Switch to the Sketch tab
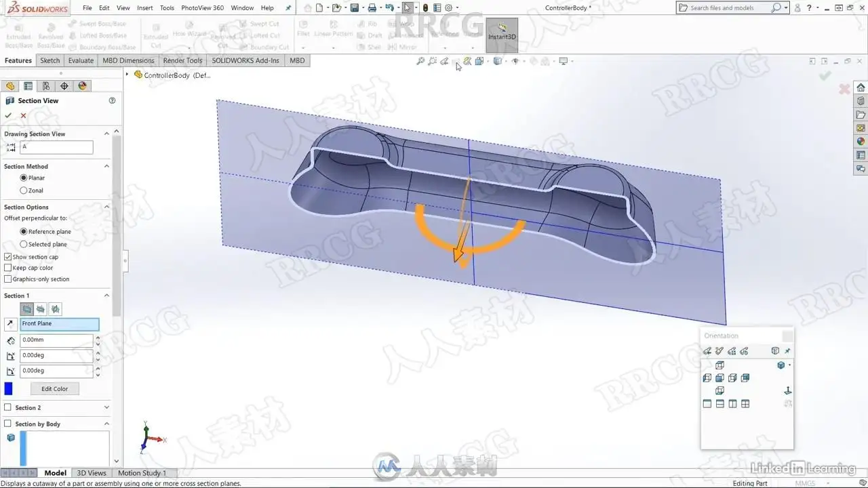The image size is (868, 488). pyautogui.click(x=50, y=60)
